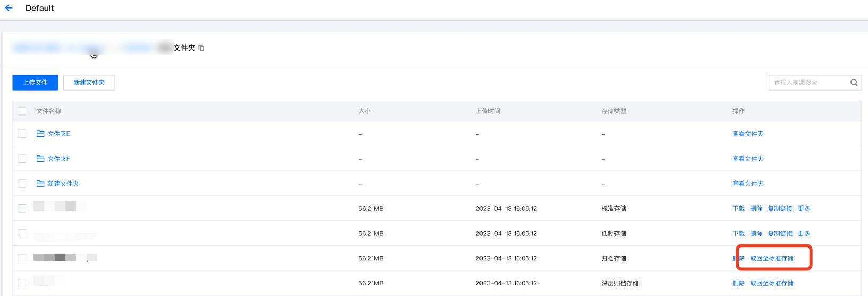
Task: Click 复制链接 for the 低频存储 file
Action: pos(780,234)
